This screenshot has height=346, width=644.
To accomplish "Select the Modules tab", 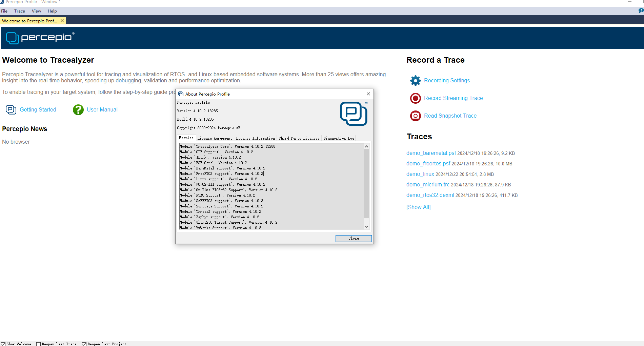I will pyautogui.click(x=186, y=138).
